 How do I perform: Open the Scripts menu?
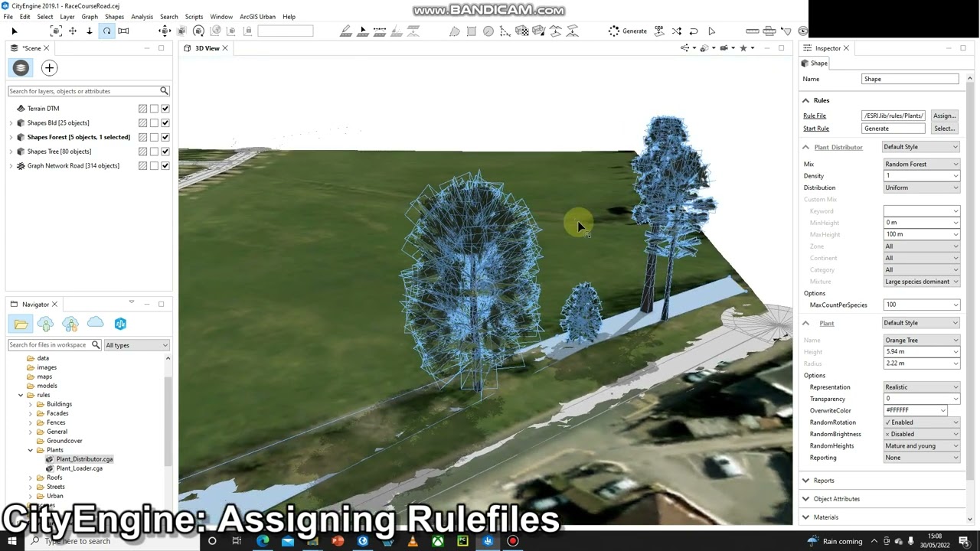click(x=194, y=16)
